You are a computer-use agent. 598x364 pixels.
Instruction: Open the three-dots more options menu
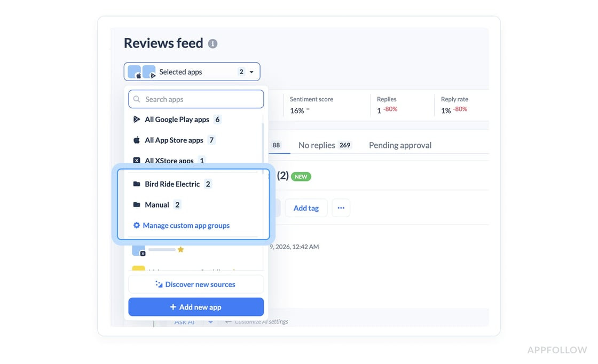341,208
